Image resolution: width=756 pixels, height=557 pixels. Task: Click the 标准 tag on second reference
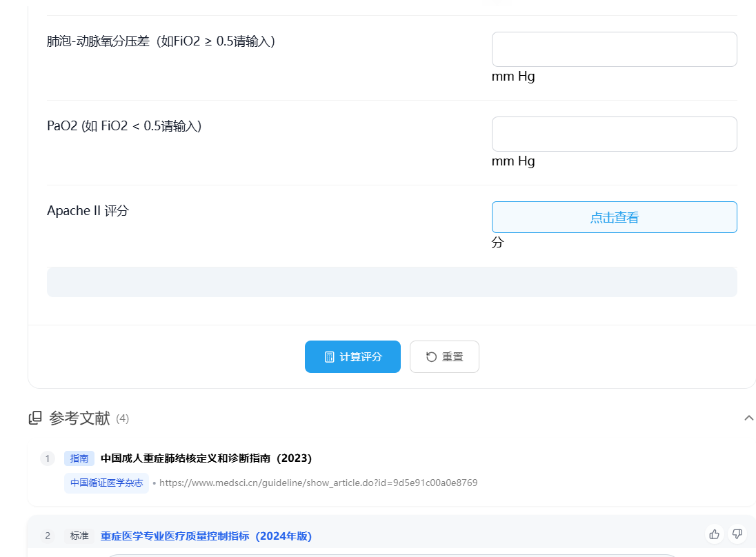click(79, 536)
